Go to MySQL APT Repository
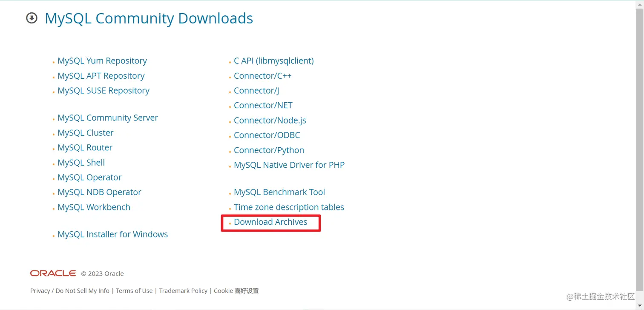644x310 pixels. [101, 76]
